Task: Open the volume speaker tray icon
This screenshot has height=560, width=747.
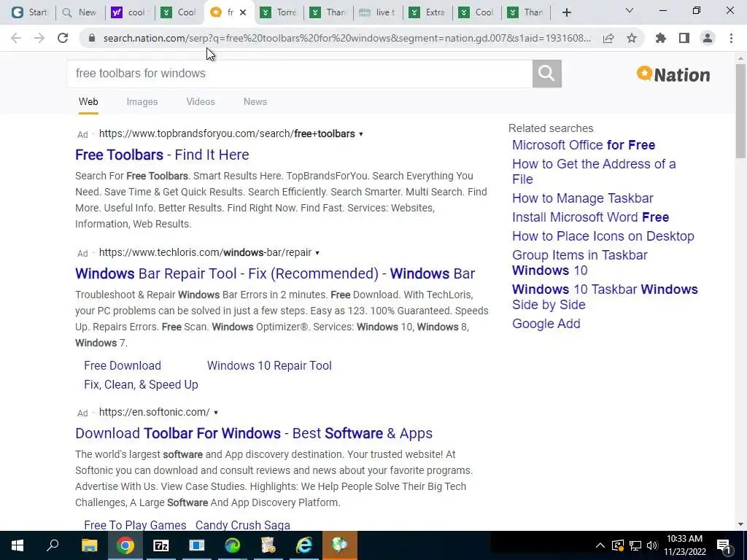Action: [652, 545]
